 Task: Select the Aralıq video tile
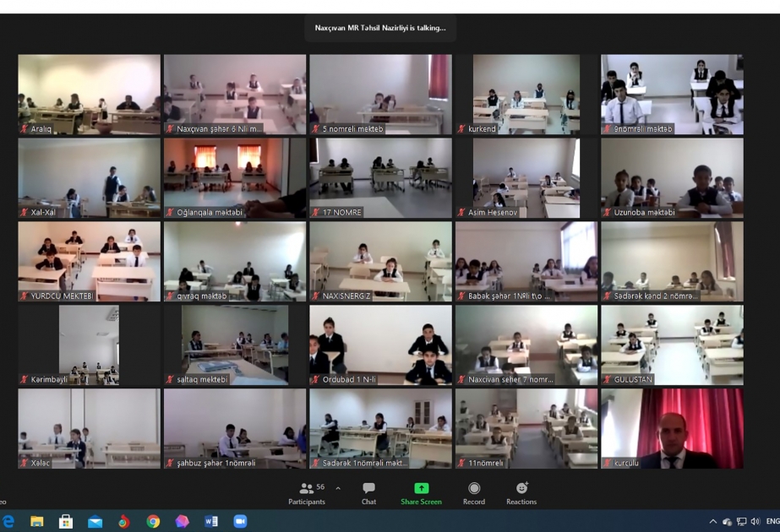click(90, 95)
